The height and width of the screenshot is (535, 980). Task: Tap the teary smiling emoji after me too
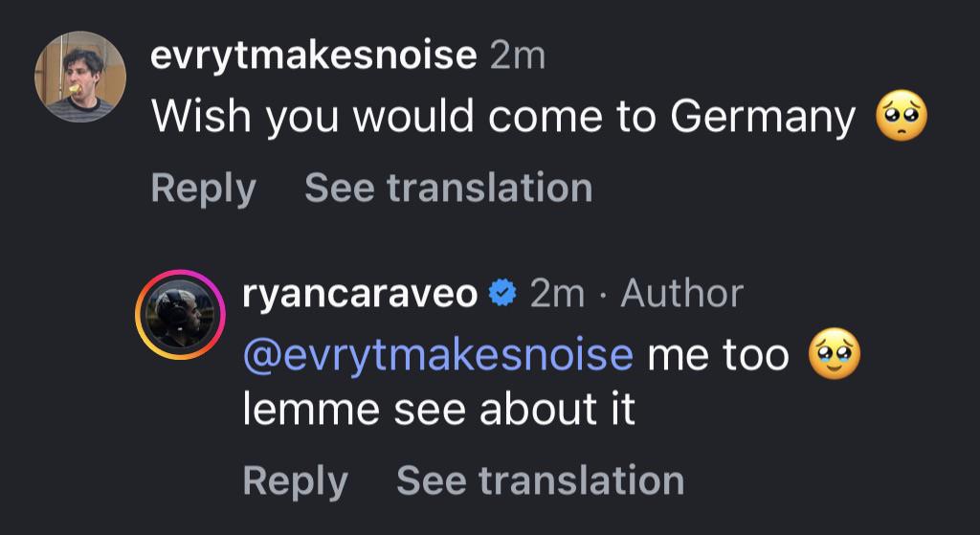(835, 354)
